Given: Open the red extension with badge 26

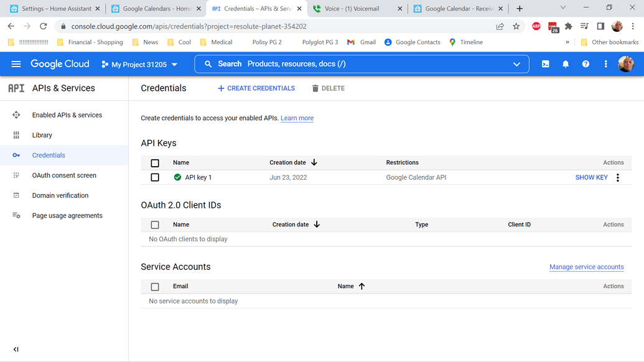Looking at the screenshot, I should tap(553, 27).
